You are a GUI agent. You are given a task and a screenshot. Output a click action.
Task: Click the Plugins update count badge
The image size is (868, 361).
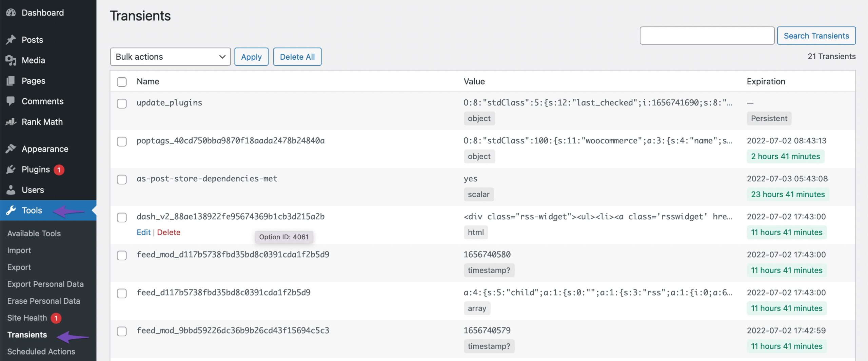[x=59, y=169]
